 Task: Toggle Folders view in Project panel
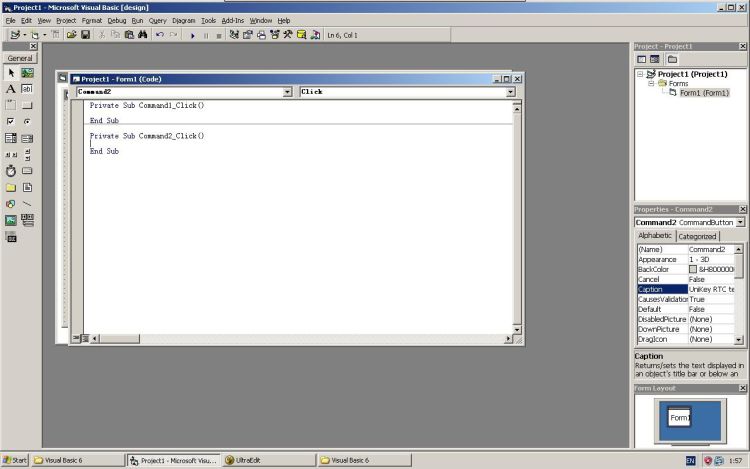click(672, 59)
